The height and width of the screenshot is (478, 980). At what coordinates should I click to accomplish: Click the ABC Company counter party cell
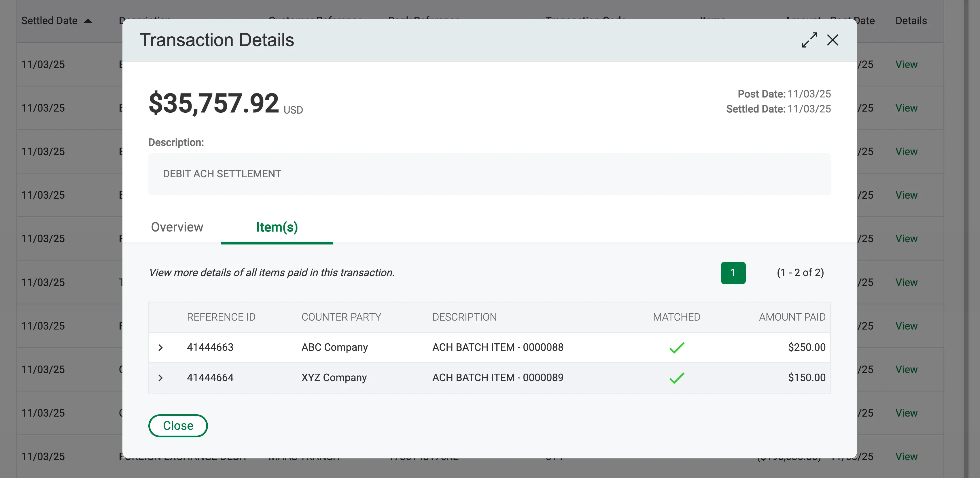[x=334, y=347]
